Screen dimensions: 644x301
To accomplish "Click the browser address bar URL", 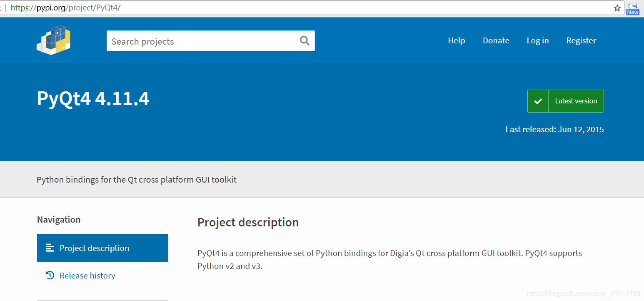I will pyautogui.click(x=65, y=8).
